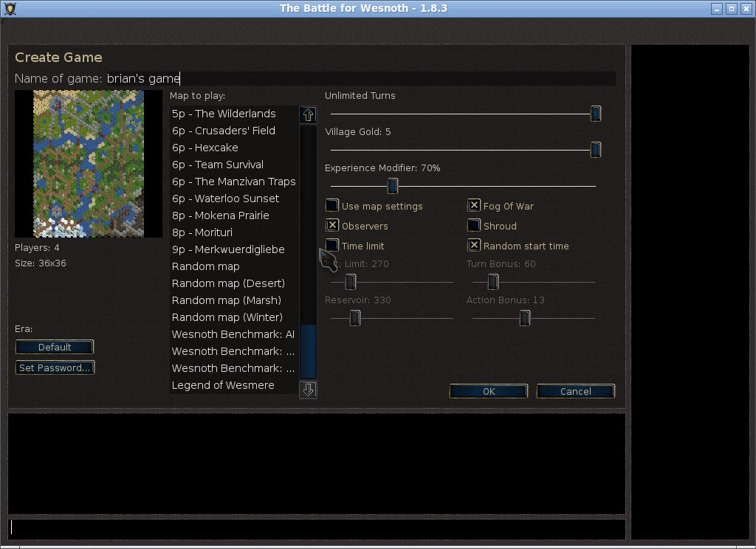This screenshot has height=549, width=756.
Task: Disable the Observers checkbox
Action: coord(331,226)
